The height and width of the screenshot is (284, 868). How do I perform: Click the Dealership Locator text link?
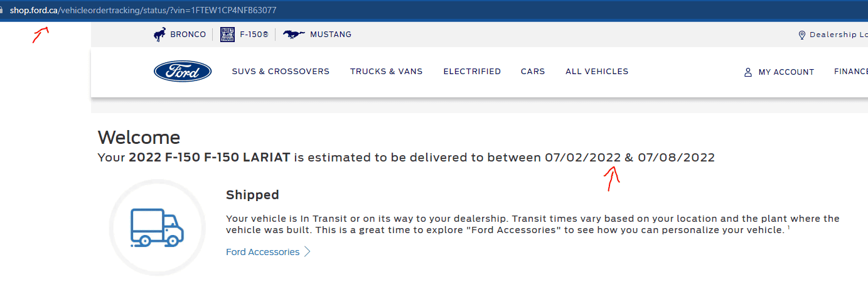click(839, 35)
